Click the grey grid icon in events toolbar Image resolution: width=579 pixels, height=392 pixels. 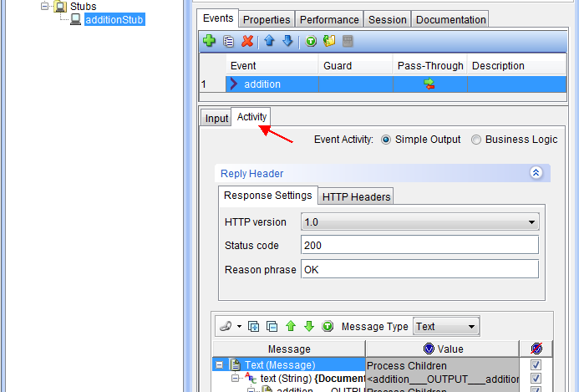[348, 41]
